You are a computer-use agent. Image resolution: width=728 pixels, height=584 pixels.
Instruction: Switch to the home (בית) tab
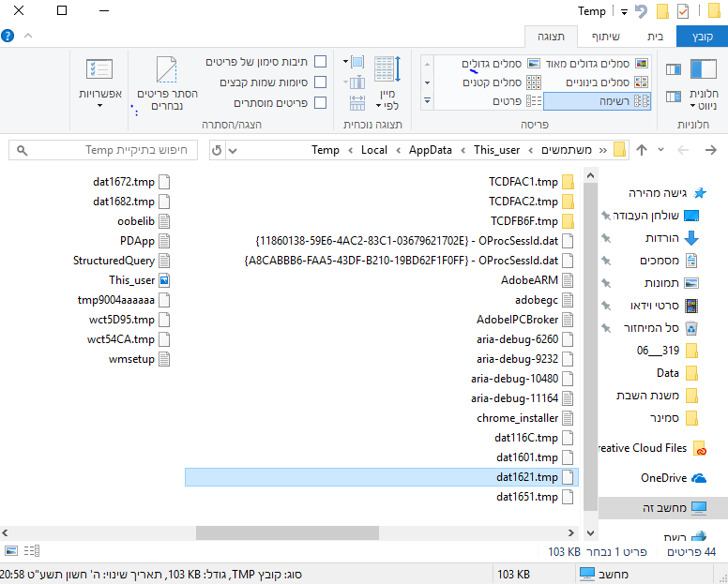point(655,37)
